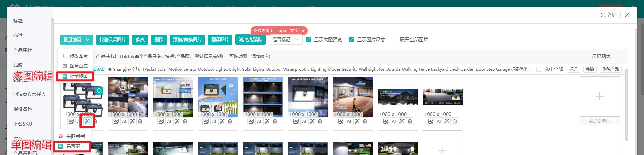The height and width of the screenshot is (155, 644).
Task: Click the magic wand under the first thumbnail
Action: [x=87, y=121]
